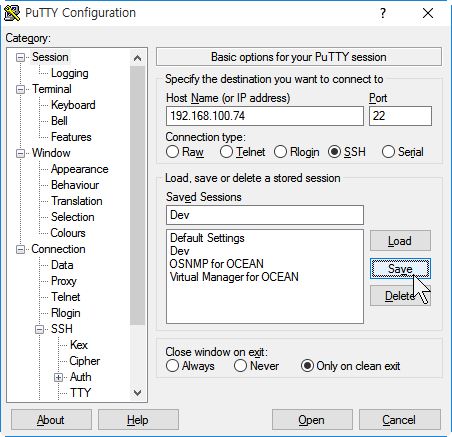Open the Proxy category
This screenshot has height=437, width=452.
(64, 281)
